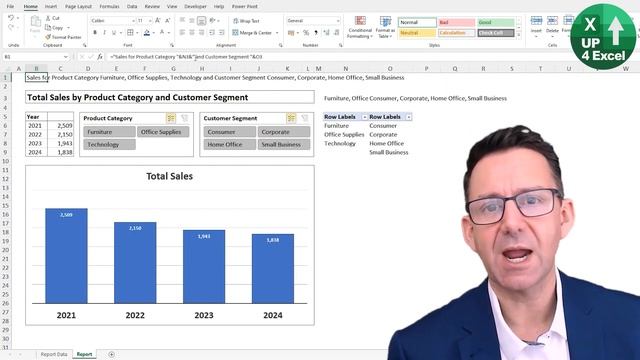Click the Middle Align icon
This screenshot has width=640, height=360.
(192, 20)
